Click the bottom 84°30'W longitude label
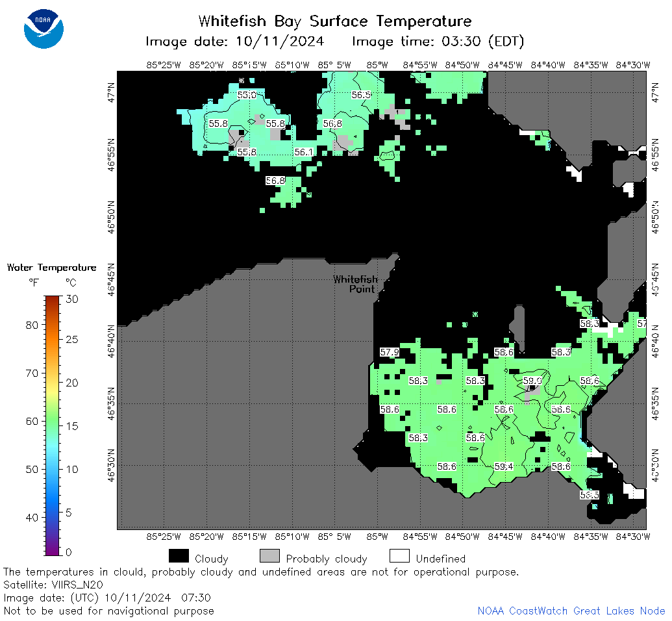 click(x=633, y=537)
